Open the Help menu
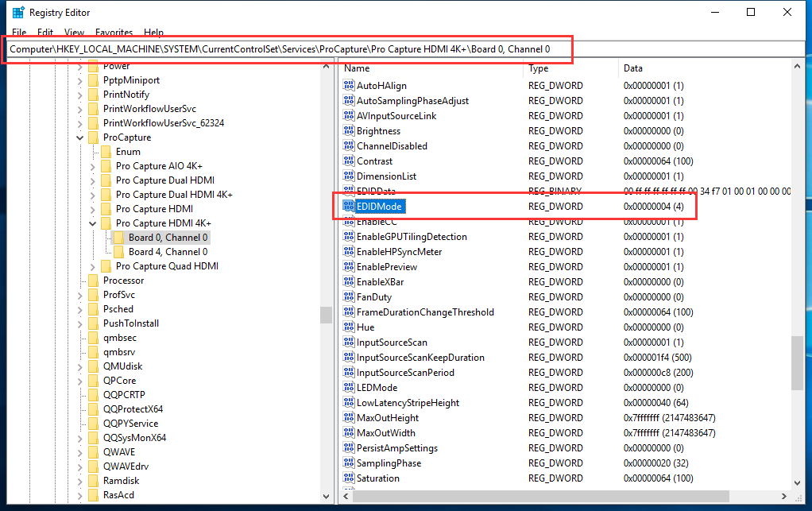Screen dimensions: 812x511 (x=154, y=32)
